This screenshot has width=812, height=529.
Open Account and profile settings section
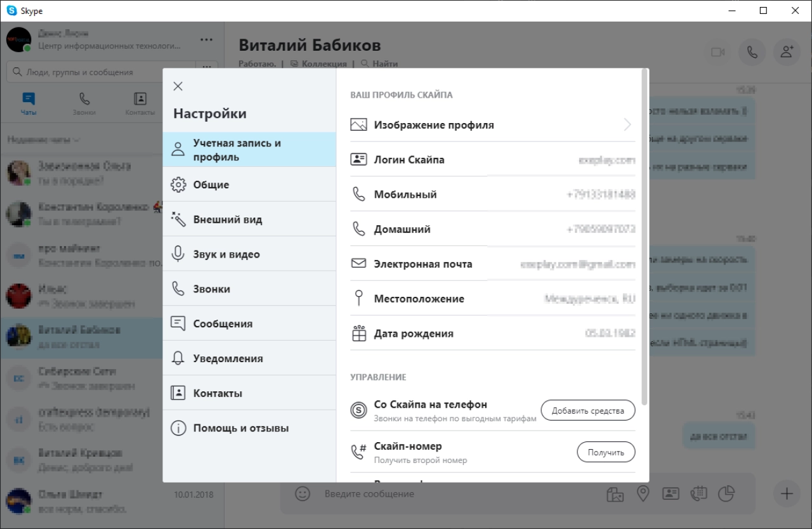[x=249, y=150]
